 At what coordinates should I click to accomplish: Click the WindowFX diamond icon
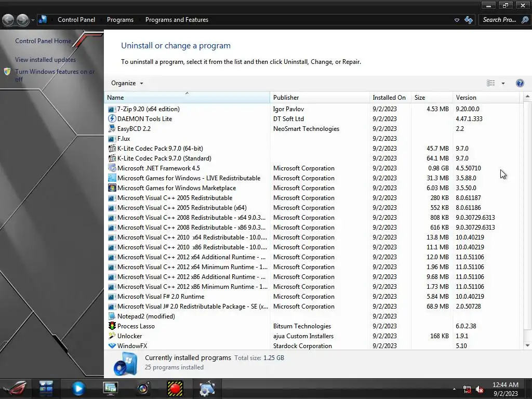pos(112,345)
